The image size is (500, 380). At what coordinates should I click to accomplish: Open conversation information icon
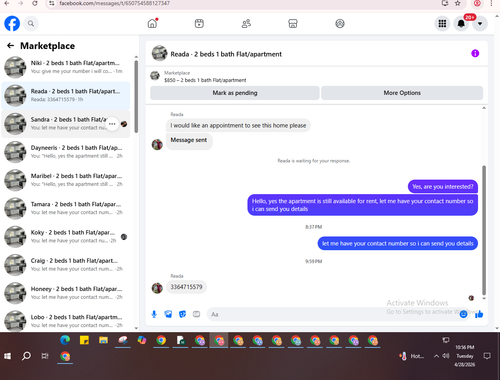[x=475, y=53]
